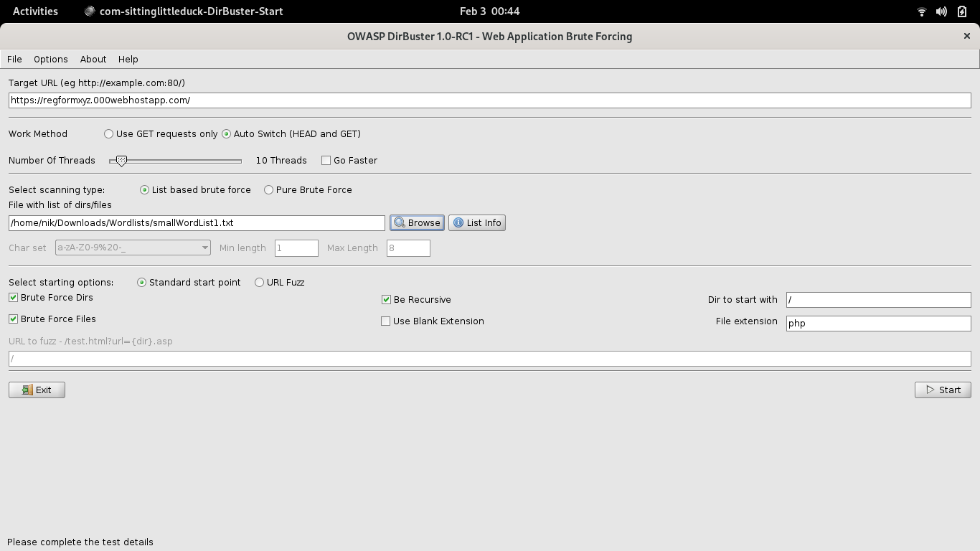Click the Browse button
The width and height of the screenshot is (980, 551).
pyautogui.click(x=417, y=223)
